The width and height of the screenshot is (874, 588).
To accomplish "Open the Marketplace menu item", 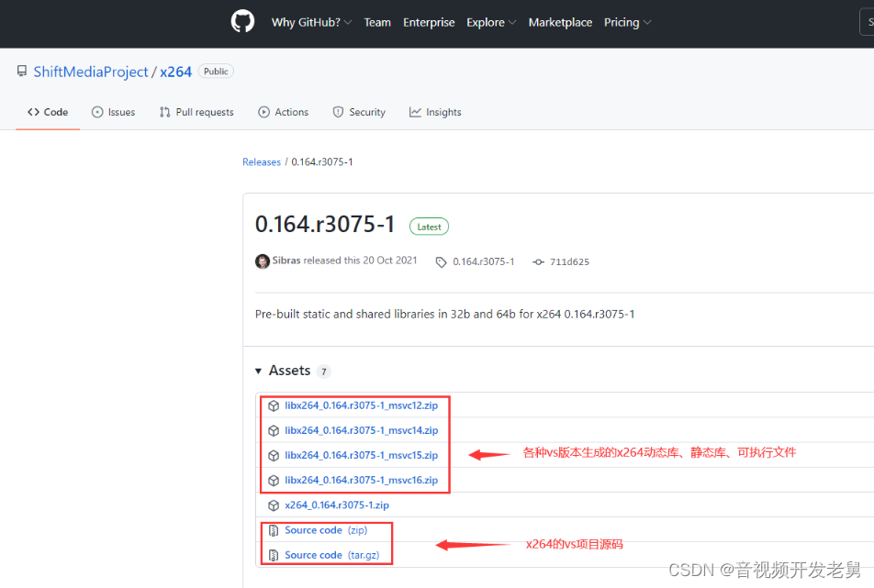I will (x=560, y=22).
